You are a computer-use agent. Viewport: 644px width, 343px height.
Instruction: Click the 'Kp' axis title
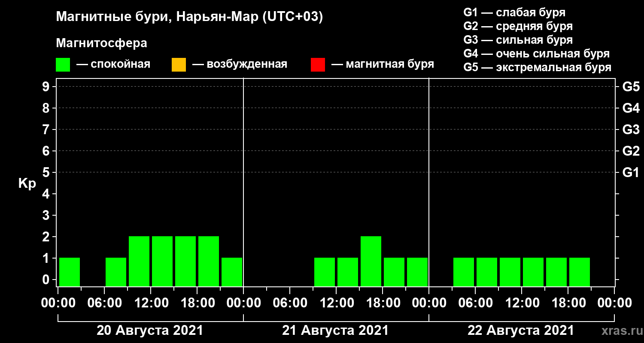pos(27,184)
